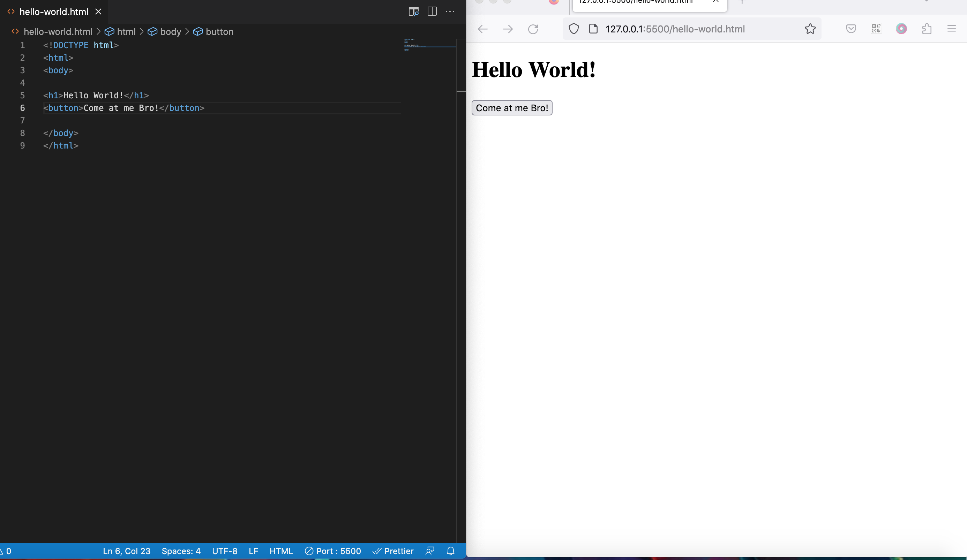Reload the browser page
The height and width of the screenshot is (560, 967).
[x=533, y=29]
